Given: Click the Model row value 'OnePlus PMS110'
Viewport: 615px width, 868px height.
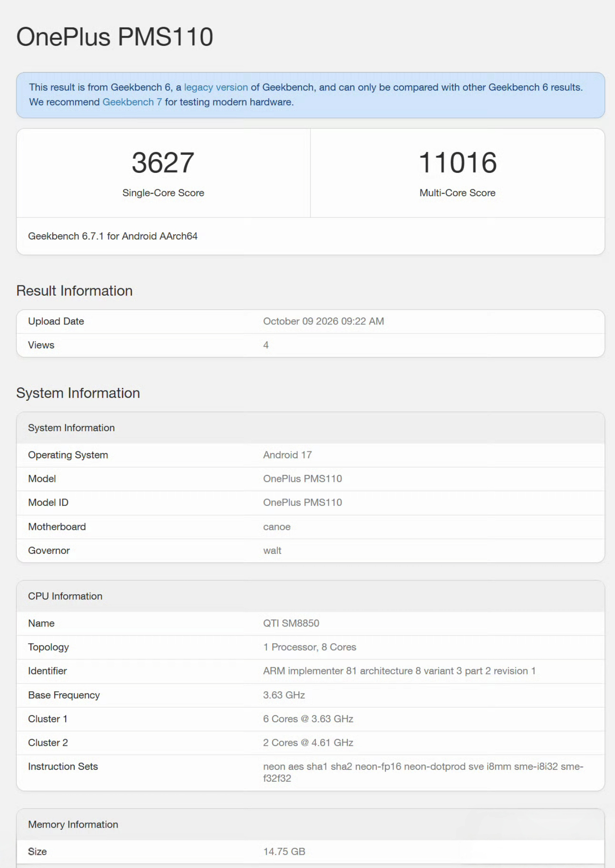Looking at the screenshot, I should (303, 479).
